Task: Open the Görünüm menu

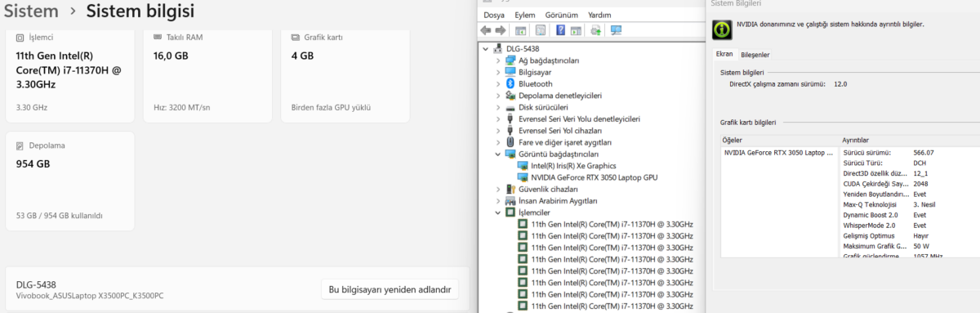Action: (562, 15)
